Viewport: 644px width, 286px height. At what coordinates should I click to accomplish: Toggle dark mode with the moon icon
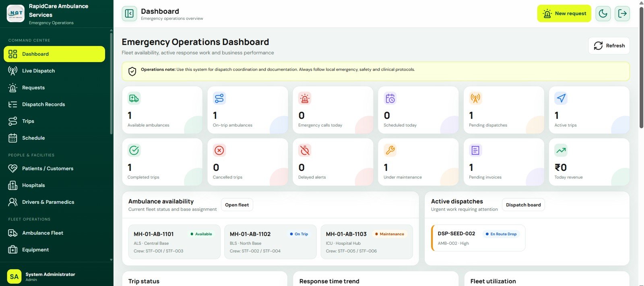pyautogui.click(x=603, y=14)
